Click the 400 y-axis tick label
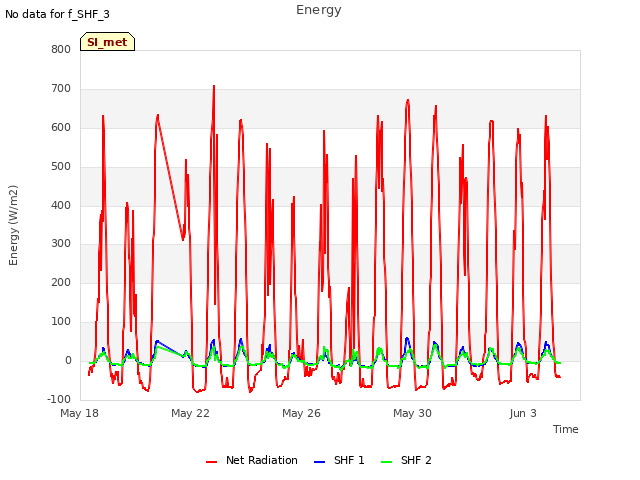 coord(61,205)
